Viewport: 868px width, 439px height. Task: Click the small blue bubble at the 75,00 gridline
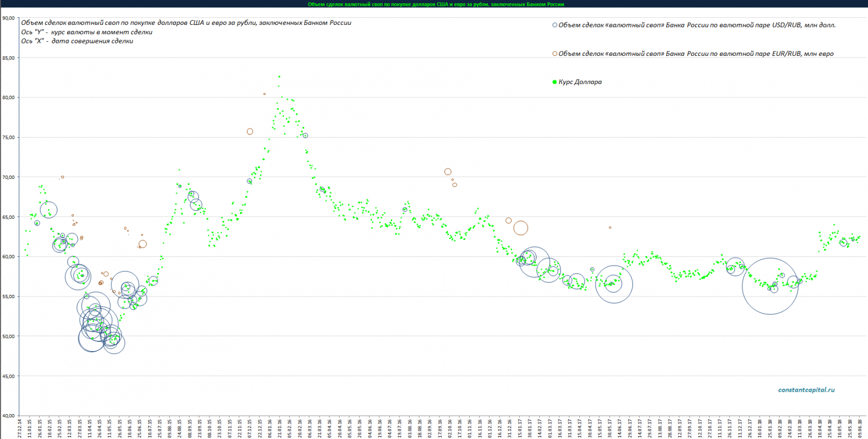coord(305,135)
